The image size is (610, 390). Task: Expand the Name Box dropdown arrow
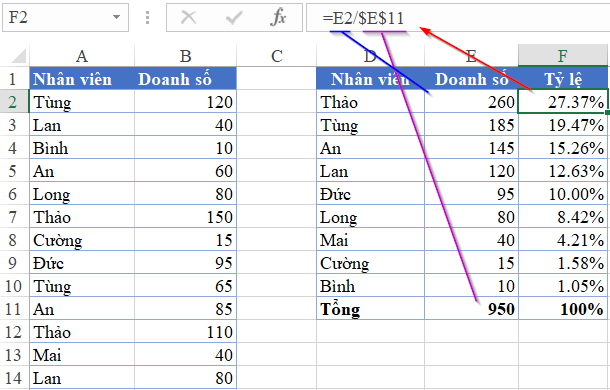pyautogui.click(x=116, y=17)
